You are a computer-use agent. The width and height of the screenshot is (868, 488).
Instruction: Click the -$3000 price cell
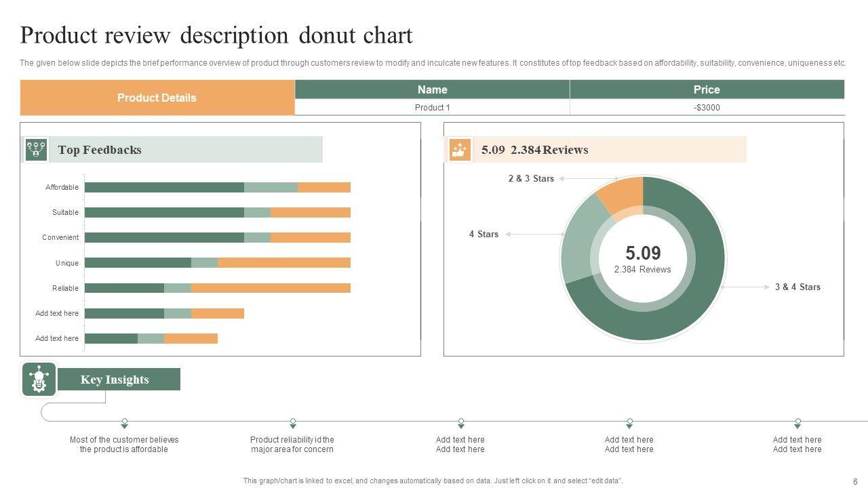point(707,108)
